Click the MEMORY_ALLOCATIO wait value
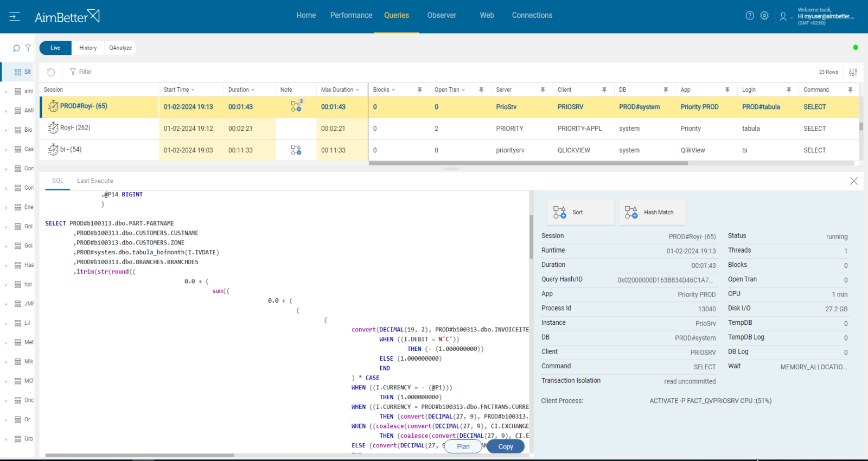The width and height of the screenshot is (868, 461). pos(814,367)
